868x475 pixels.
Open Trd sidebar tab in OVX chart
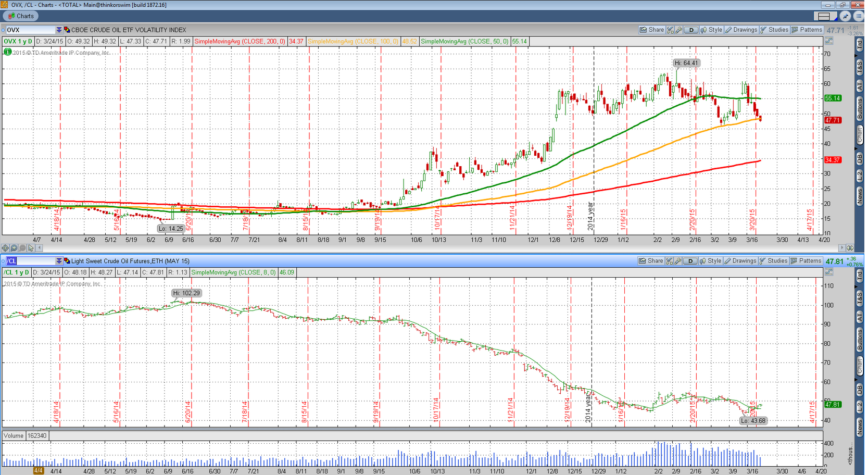coord(859,46)
